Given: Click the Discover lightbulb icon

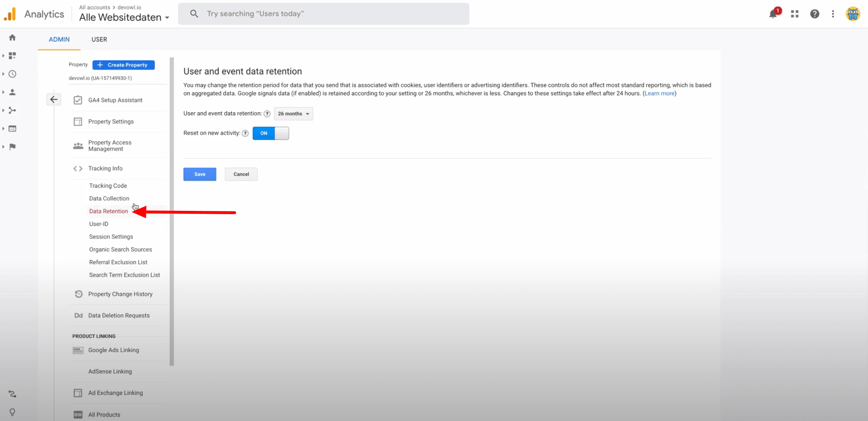Looking at the screenshot, I should tap(13, 412).
